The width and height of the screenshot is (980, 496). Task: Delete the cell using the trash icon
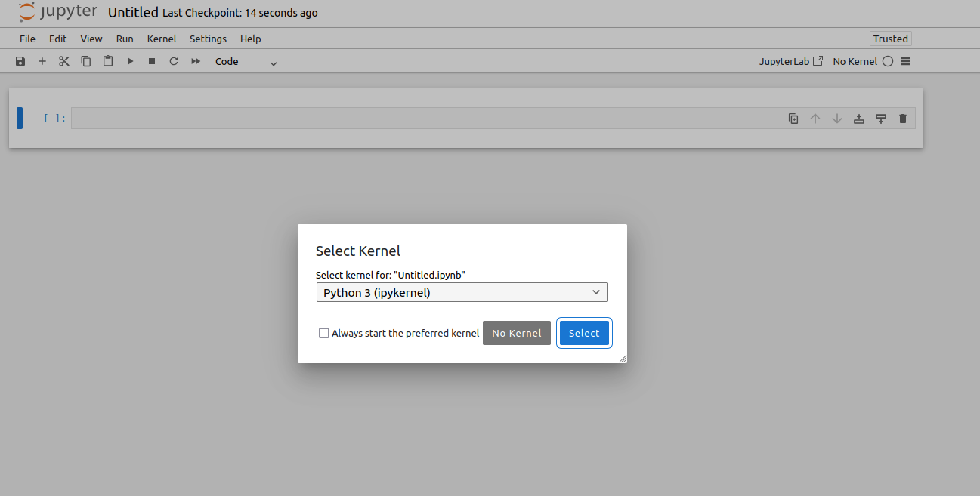click(902, 119)
